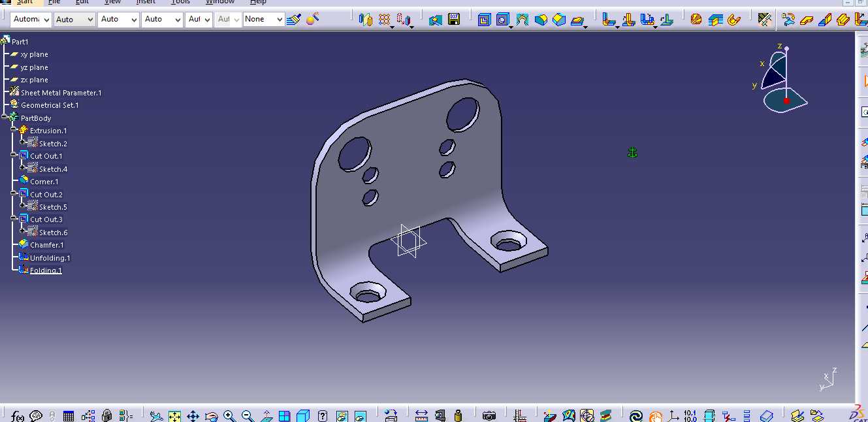
Task: Expand Sketch.2 in the tree
Action: [22, 141]
